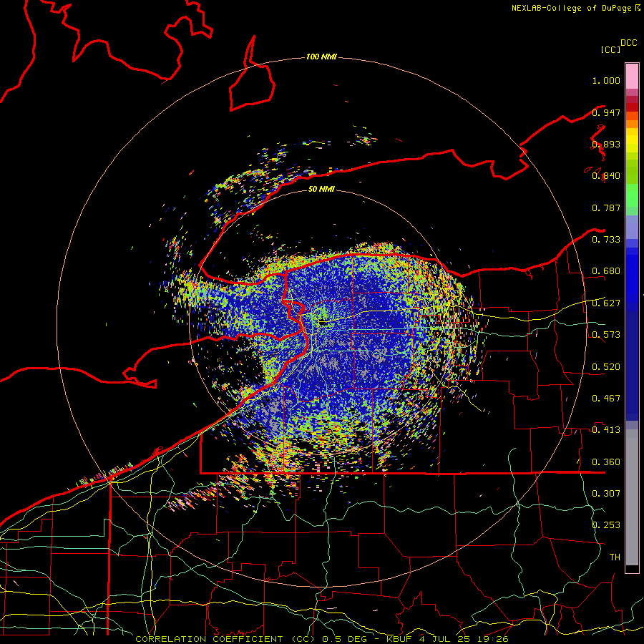Click the 0.893 scale value
This screenshot has width=644, height=644.
coord(606,144)
